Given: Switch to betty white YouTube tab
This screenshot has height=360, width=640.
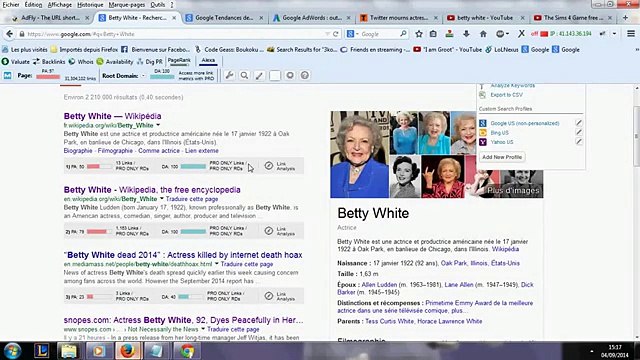Looking at the screenshot, I should (x=485, y=18).
